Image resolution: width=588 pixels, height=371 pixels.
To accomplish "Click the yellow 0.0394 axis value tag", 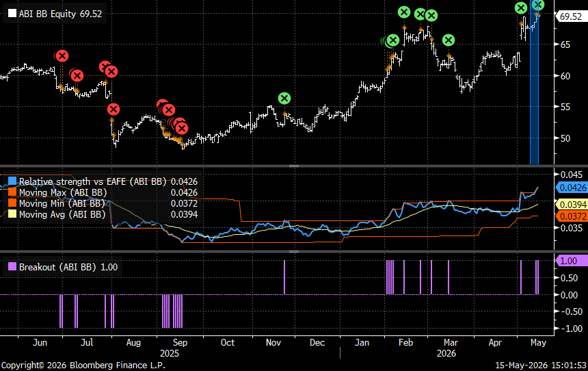I will [572, 204].
